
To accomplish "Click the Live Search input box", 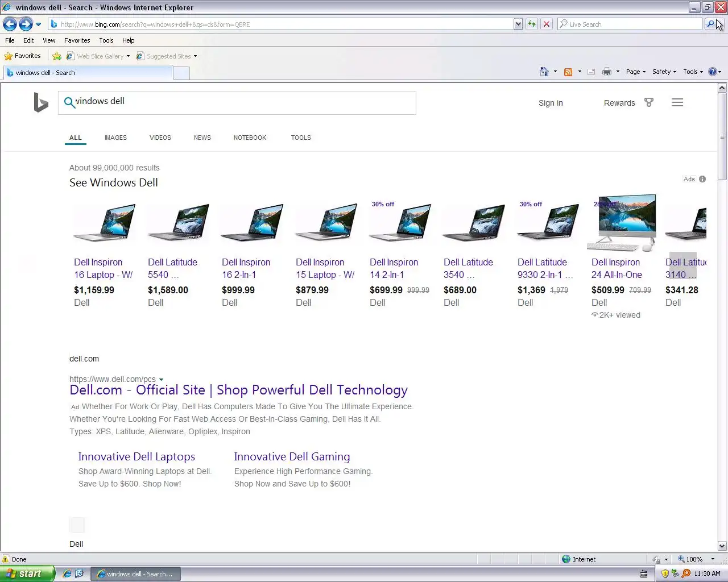I will point(630,24).
